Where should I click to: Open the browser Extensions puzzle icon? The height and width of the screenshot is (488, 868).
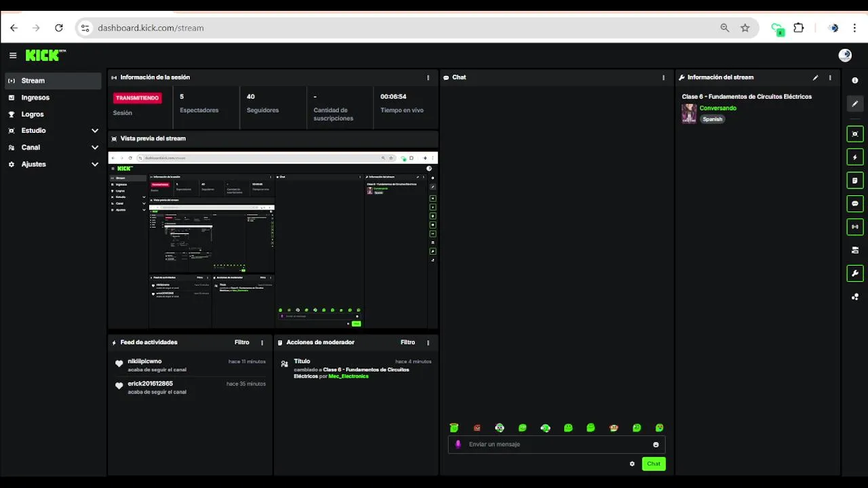[799, 28]
